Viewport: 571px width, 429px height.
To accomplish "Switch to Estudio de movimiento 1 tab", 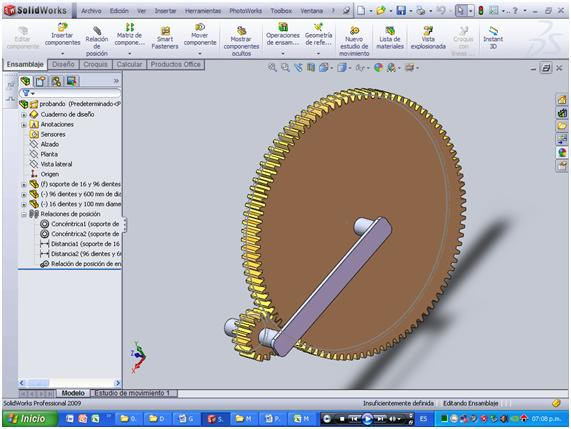I will pos(132,393).
